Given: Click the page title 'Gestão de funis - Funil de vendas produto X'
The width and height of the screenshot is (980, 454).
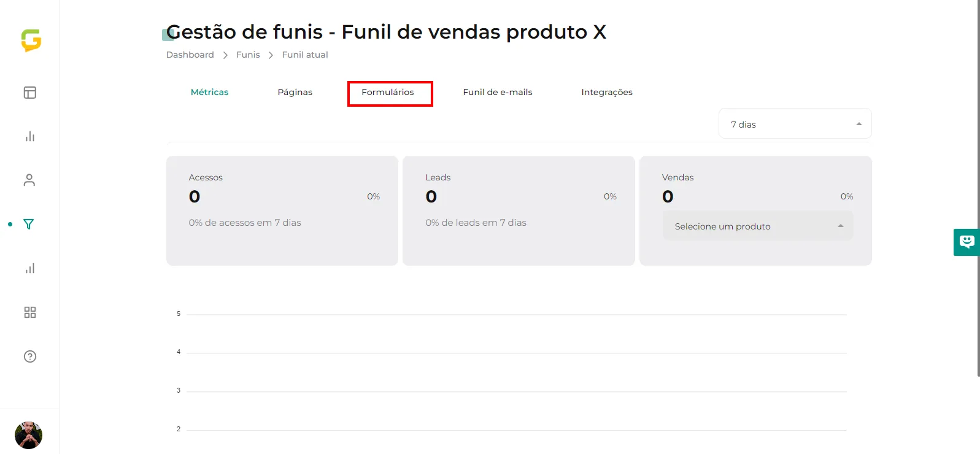Looking at the screenshot, I should coord(387,32).
